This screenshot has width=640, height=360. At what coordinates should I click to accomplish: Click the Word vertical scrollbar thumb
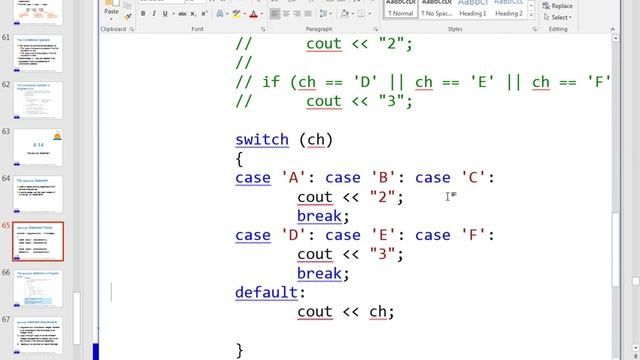pyautogui.click(x=616, y=250)
